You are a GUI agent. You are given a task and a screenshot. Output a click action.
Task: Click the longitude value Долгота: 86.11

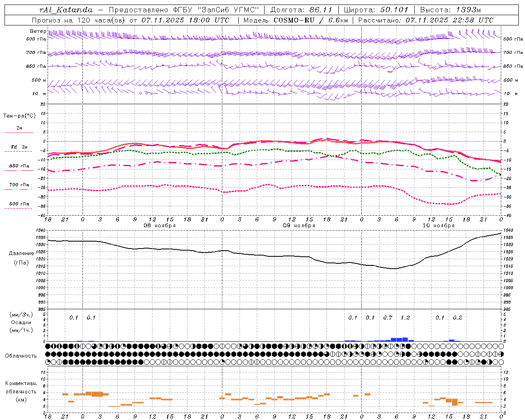click(301, 10)
